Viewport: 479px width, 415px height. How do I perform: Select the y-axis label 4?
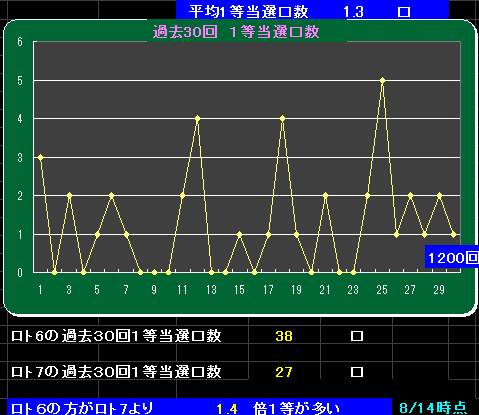(20, 119)
